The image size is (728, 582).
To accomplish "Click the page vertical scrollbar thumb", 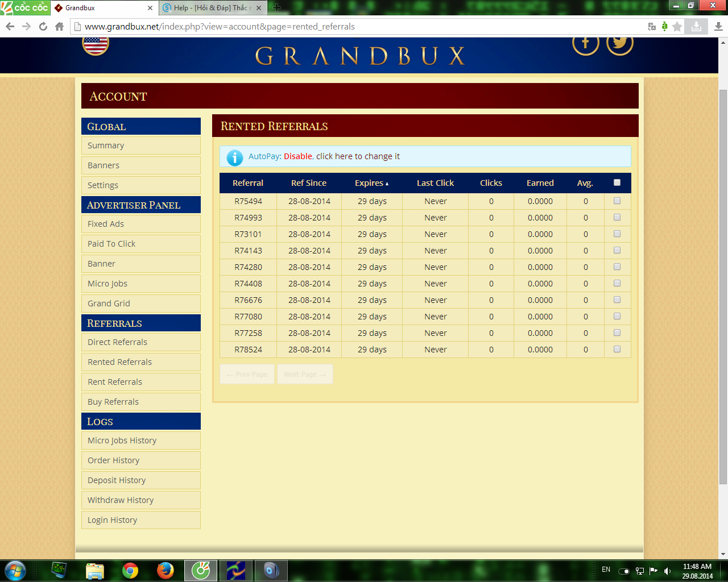I will coord(723,287).
